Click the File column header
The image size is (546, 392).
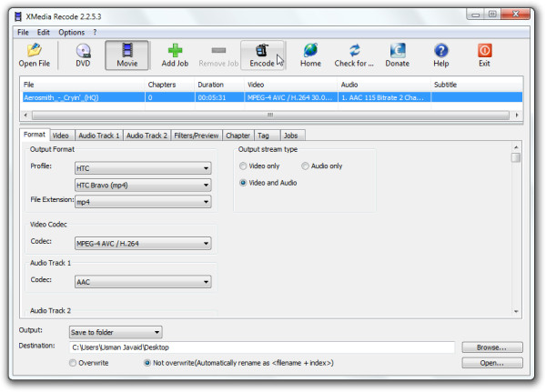pyautogui.click(x=83, y=85)
